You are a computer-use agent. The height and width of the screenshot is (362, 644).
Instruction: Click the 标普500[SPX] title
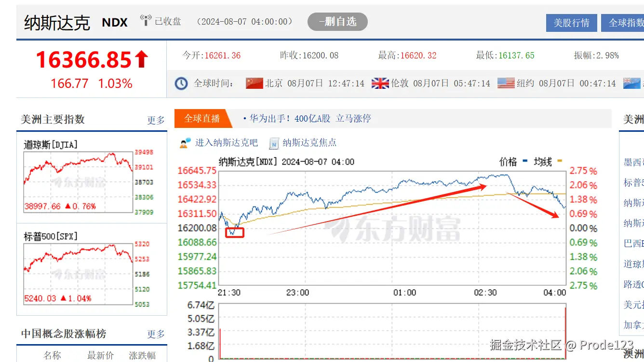coord(51,237)
